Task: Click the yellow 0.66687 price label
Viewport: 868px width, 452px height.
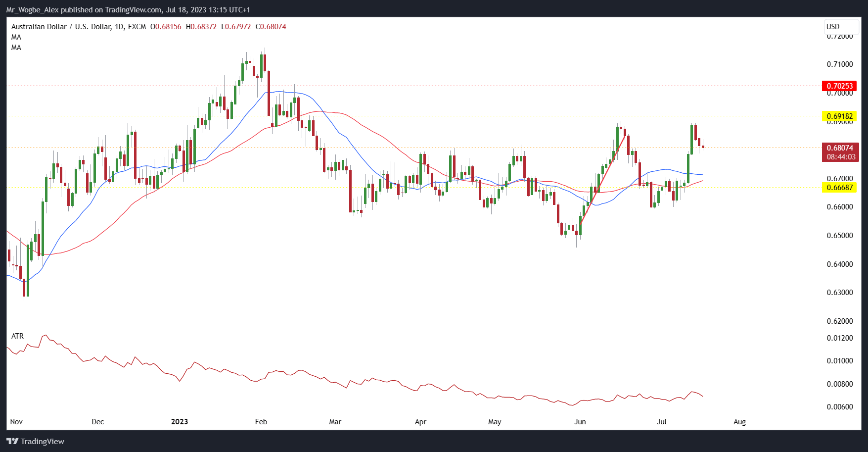Action: pyautogui.click(x=839, y=188)
